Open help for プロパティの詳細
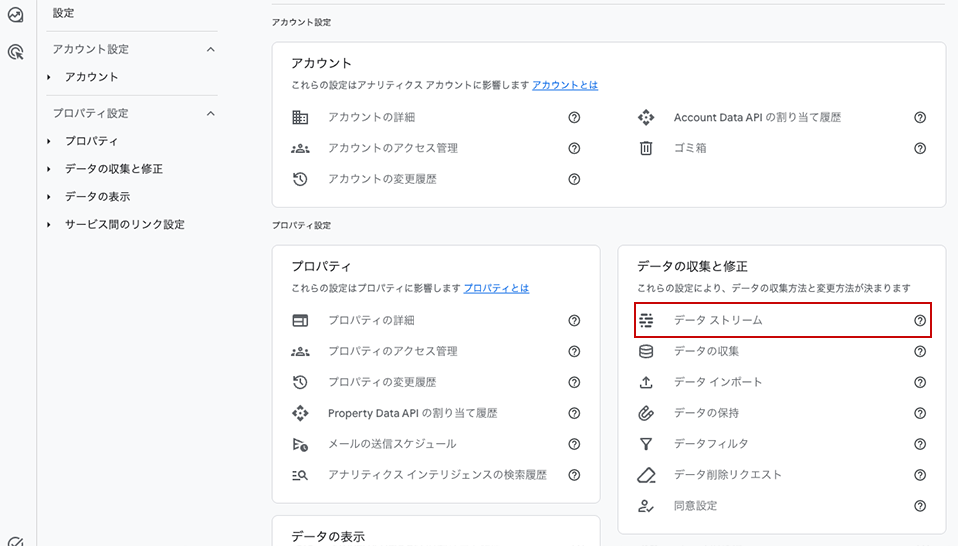This screenshot has width=958, height=546. (x=574, y=321)
